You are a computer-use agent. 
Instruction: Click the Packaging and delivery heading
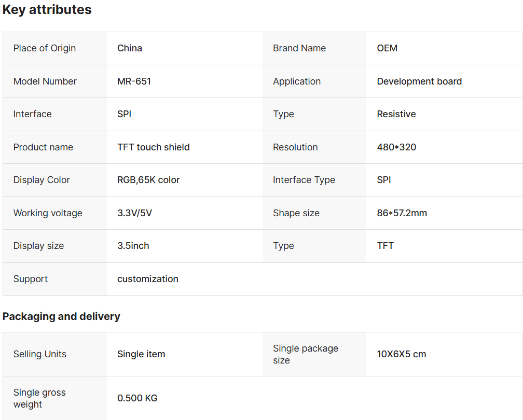[61, 316]
